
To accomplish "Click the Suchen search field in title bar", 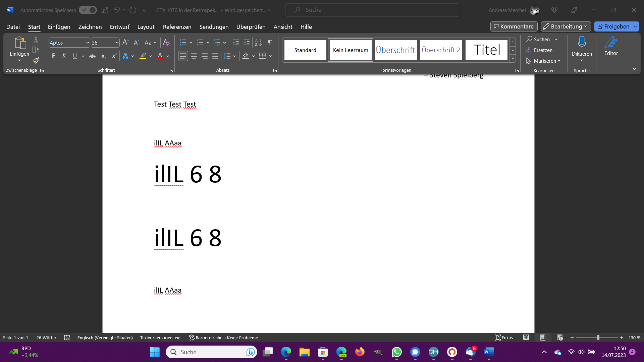I will point(372,10).
